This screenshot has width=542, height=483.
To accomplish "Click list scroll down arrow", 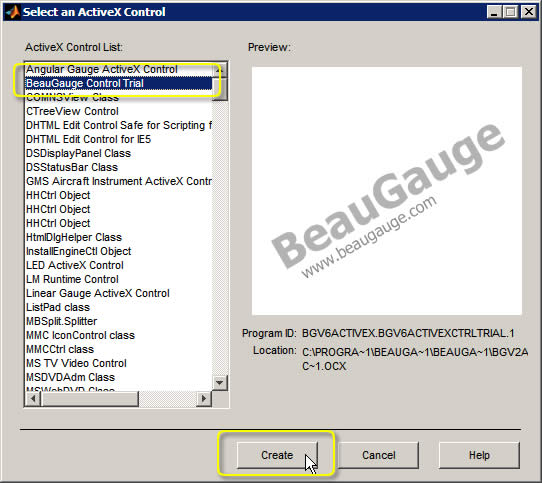I will (x=220, y=383).
